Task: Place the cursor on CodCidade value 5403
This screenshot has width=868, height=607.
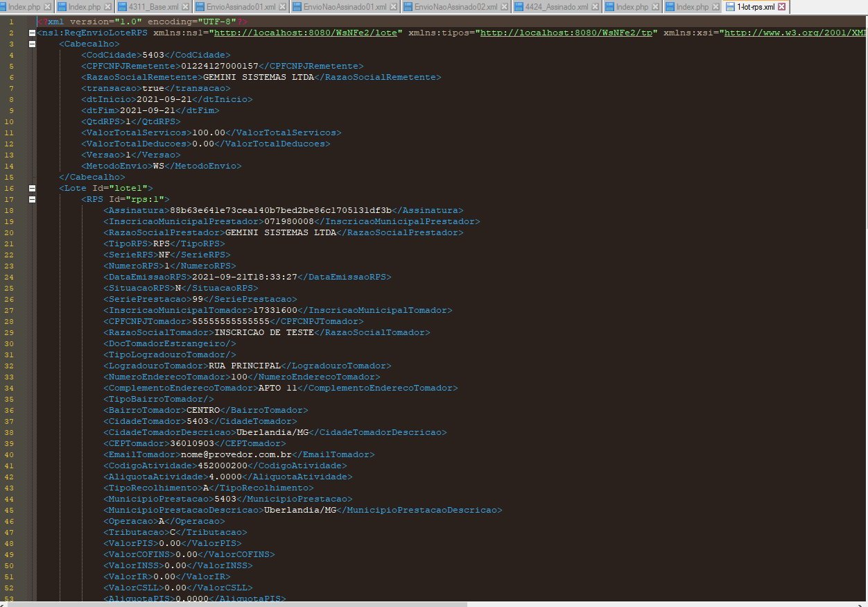Action: (153, 55)
